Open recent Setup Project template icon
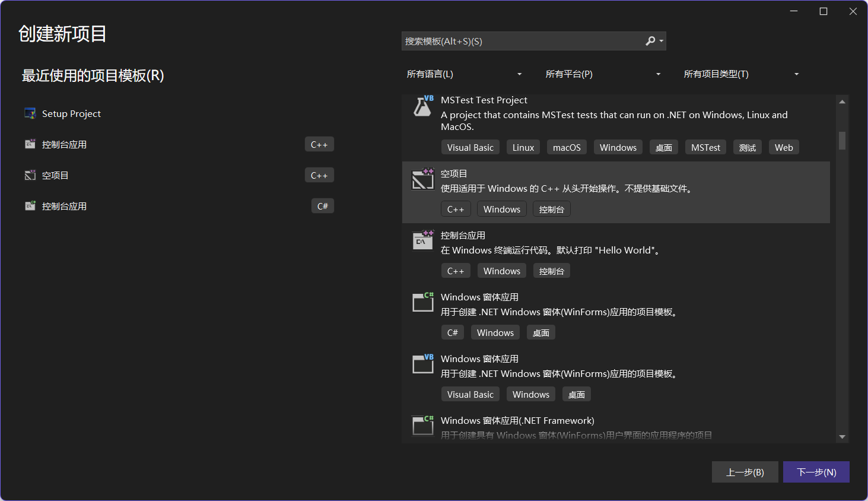Screen dimensions: 868x501 click(30, 113)
